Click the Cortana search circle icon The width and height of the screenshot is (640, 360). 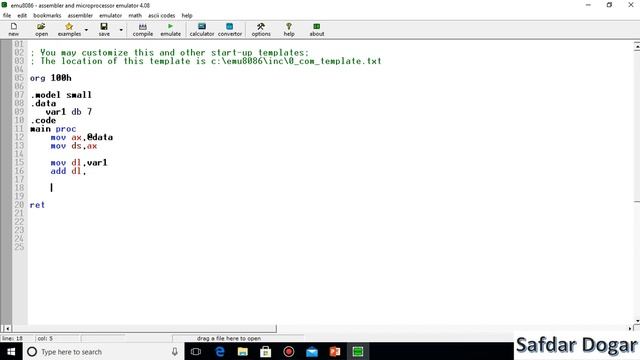32,351
